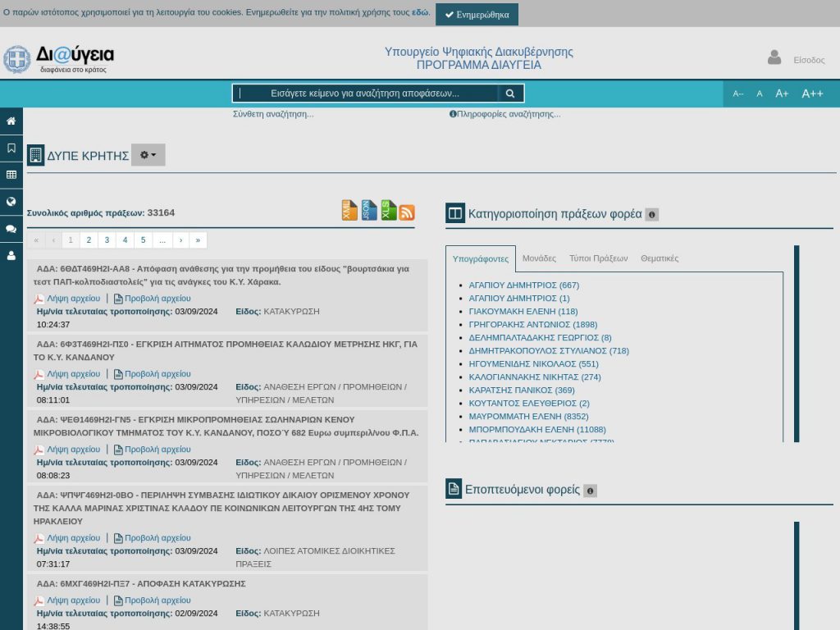Go to page 3 of results
The width and height of the screenshot is (840, 630).
(107, 240)
